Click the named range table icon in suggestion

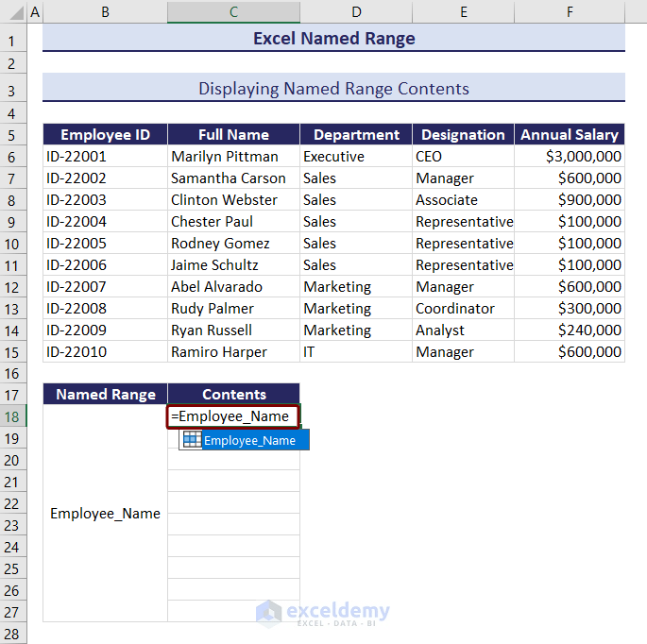[x=192, y=440]
